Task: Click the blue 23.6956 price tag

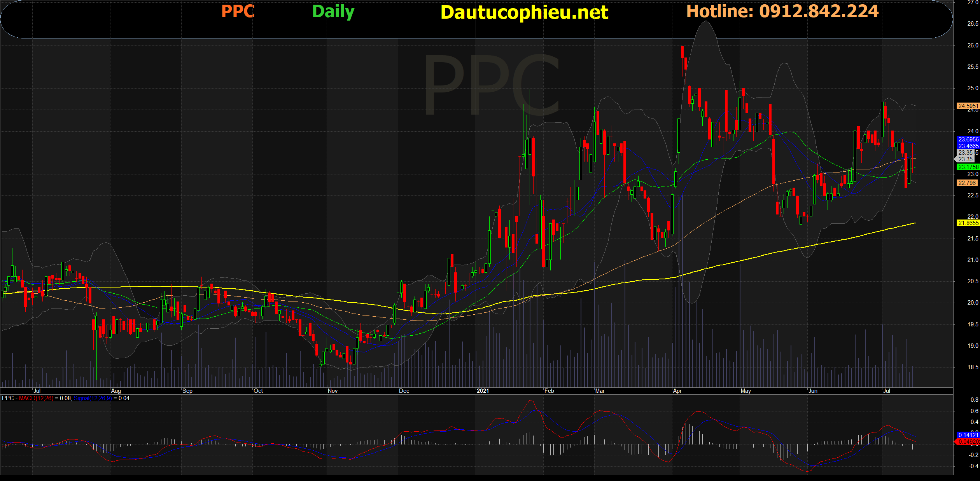Action: [968, 139]
